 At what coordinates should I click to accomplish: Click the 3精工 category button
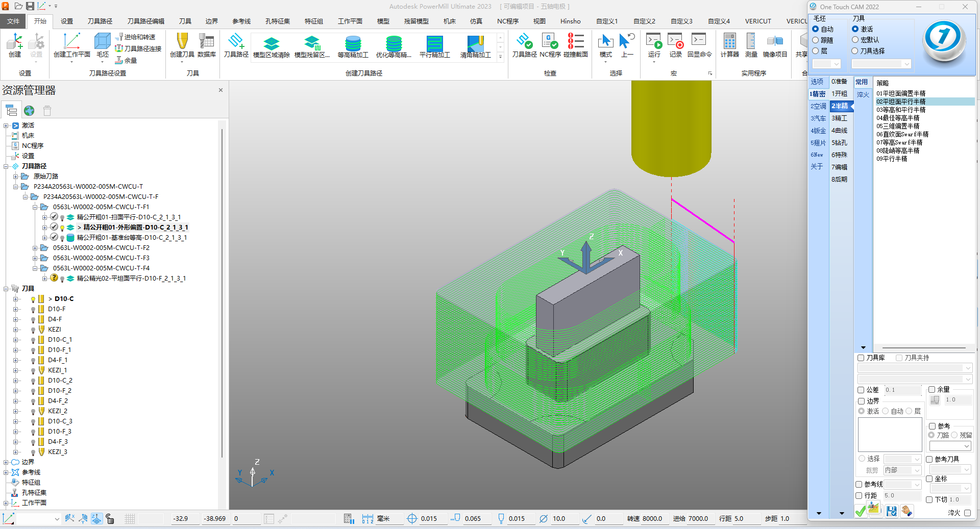pos(840,118)
